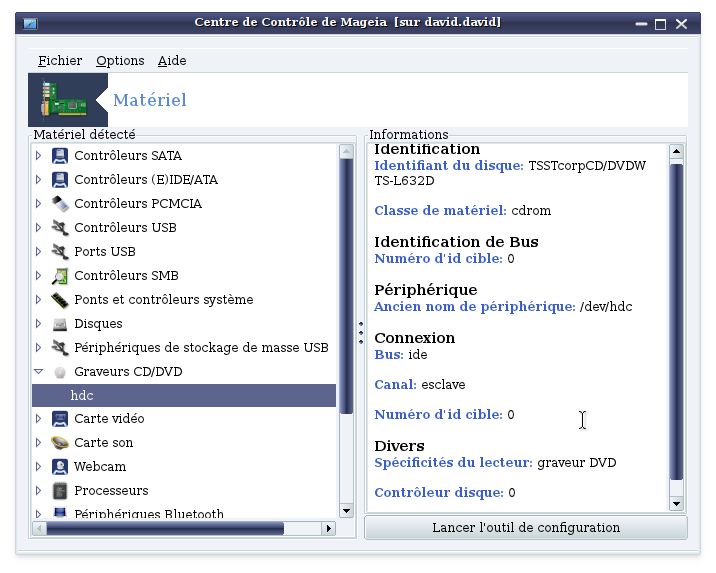The height and width of the screenshot is (573, 716).
Task: Click the Contrôleurs SMB magnifier icon
Action: [60, 276]
